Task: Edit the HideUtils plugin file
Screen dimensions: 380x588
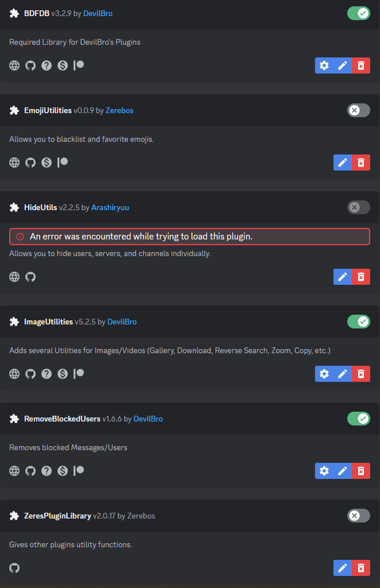Action: click(x=343, y=277)
